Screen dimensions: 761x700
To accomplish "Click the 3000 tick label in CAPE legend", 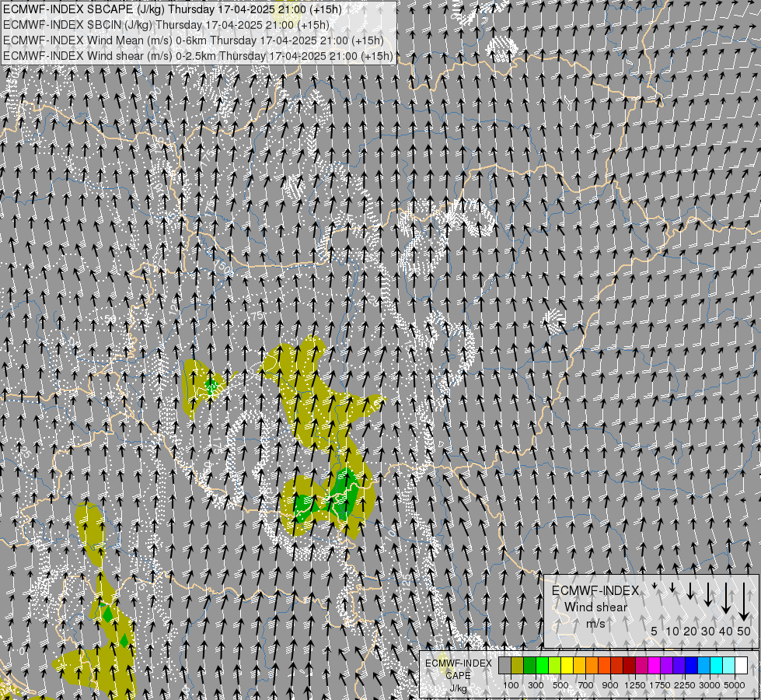I will coord(710,685).
